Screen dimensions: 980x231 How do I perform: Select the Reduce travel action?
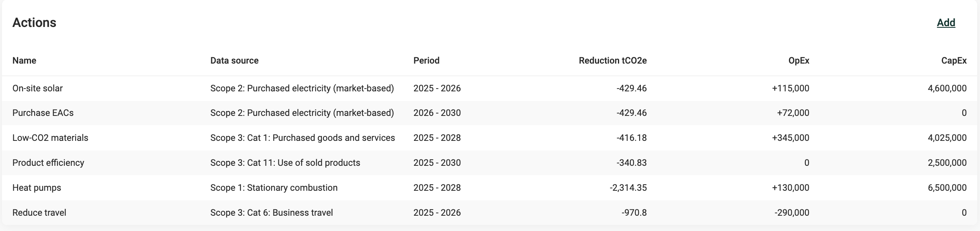pos(39,212)
